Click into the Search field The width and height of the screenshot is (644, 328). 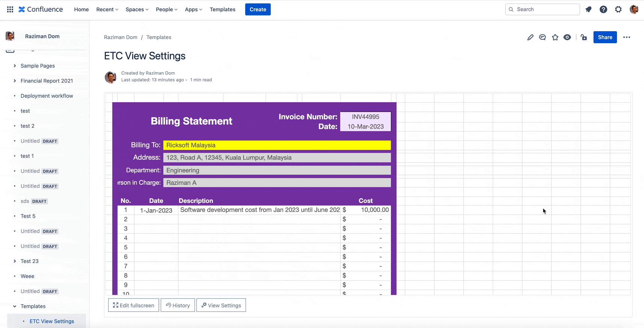click(x=546, y=9)
